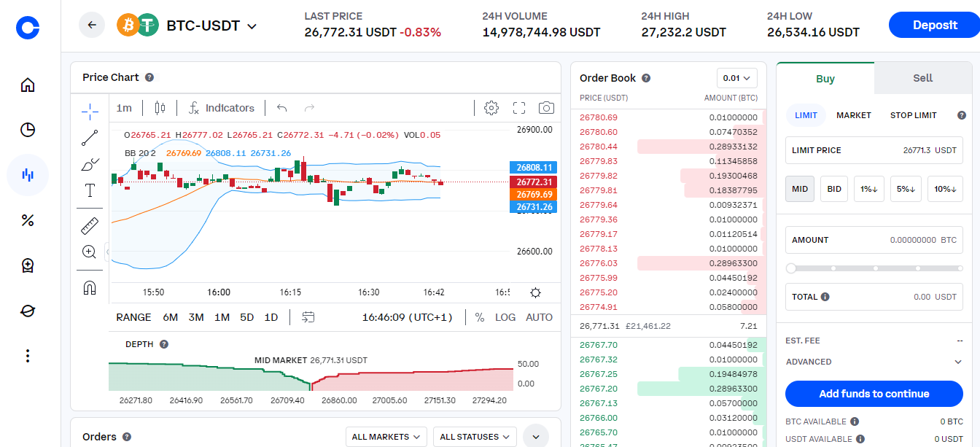Open the Order Book precision dropdown
Viewport: 980px width, 447px height.
pos(736,77)
